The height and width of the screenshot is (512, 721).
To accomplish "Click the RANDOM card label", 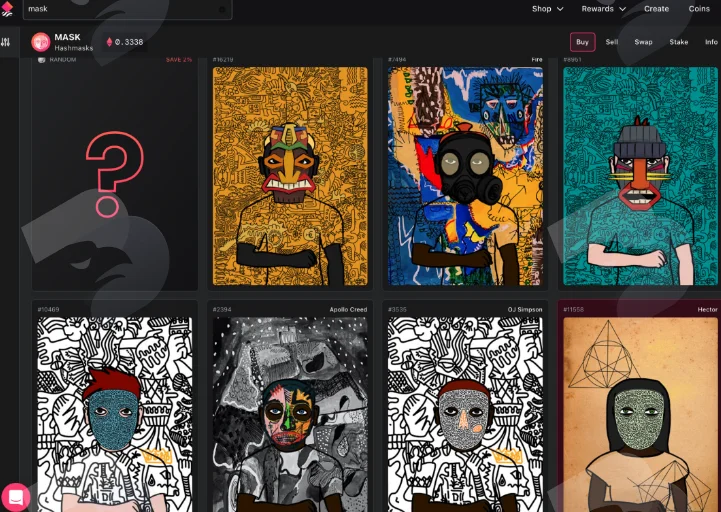I will (x=63, y=60).
